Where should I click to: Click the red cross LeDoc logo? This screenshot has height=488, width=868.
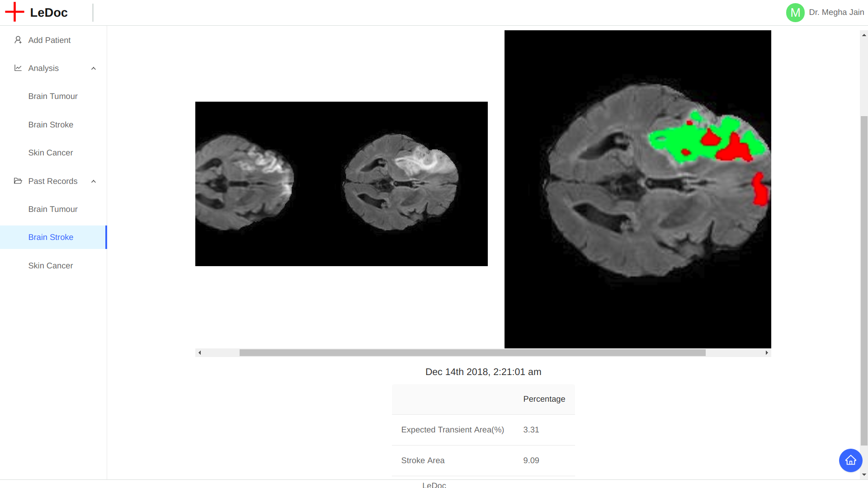(x=14, y=12)
